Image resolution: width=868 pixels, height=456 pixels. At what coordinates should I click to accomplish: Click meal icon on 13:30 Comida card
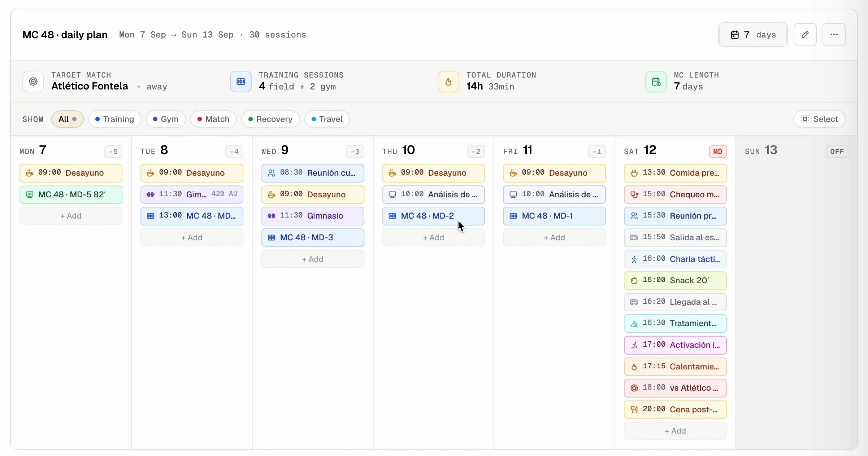[634, 173]
